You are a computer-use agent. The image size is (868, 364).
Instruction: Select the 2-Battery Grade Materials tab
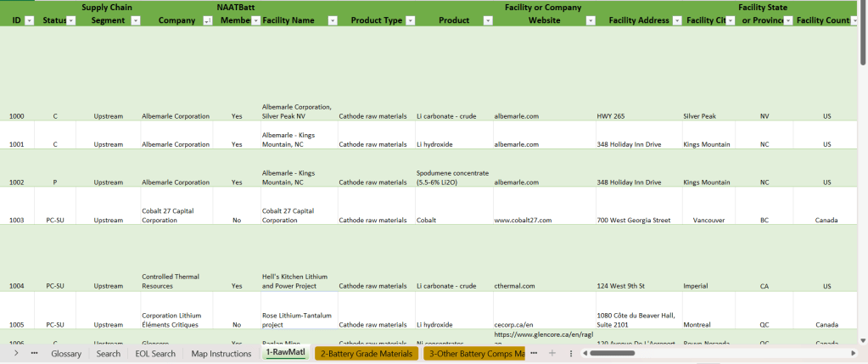coord(367,353)
